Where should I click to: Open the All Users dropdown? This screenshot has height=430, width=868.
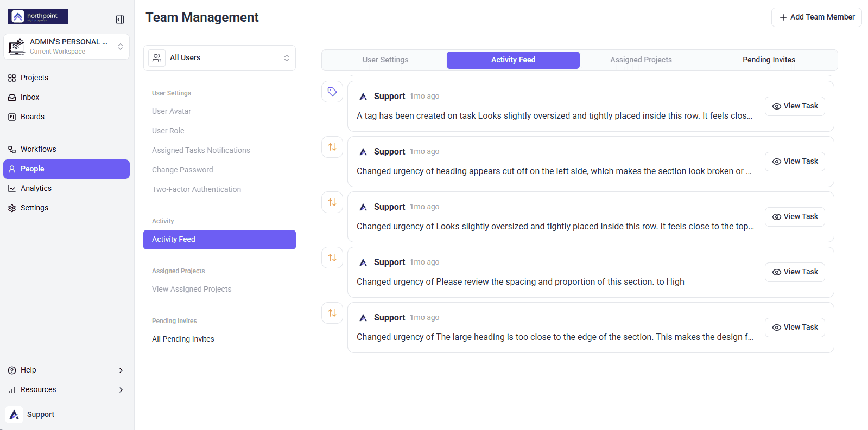click(x=219, y=58)
